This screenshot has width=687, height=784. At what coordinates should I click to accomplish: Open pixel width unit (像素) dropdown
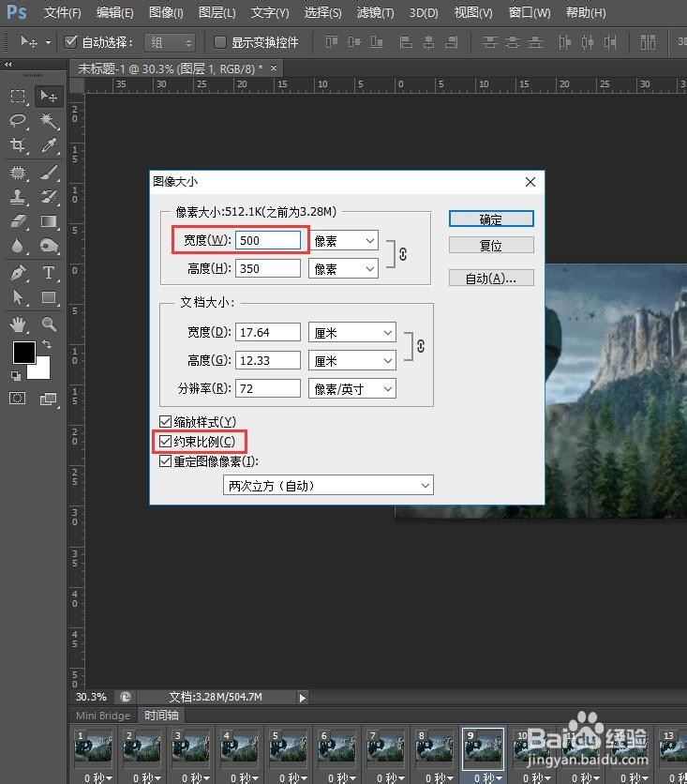pos(344,240)
